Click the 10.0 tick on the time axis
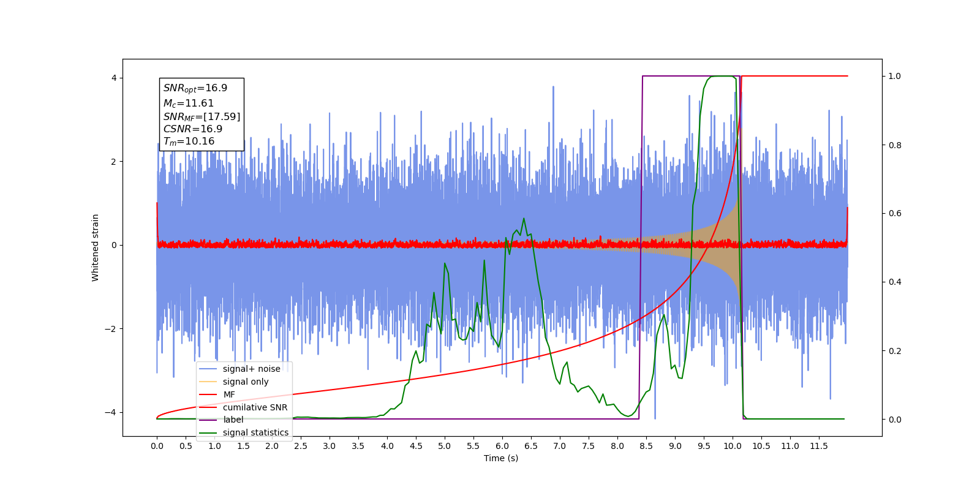 [x=733, y=446]
